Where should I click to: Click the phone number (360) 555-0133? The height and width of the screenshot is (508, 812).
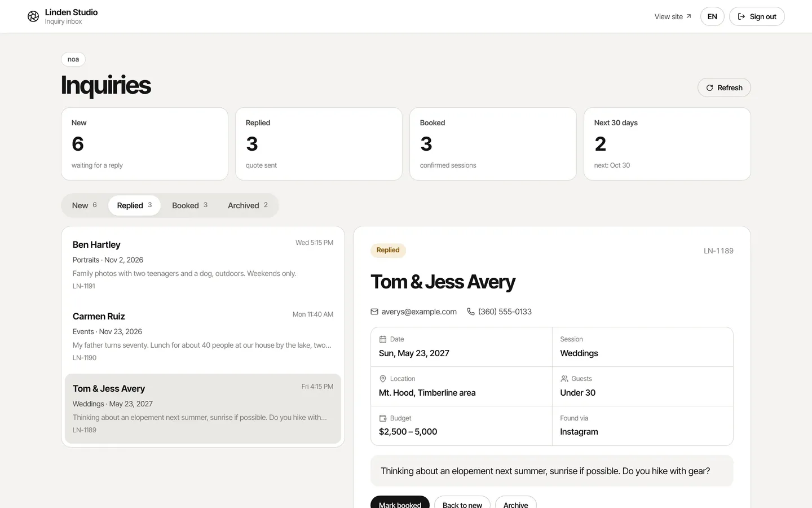(505, 312)
